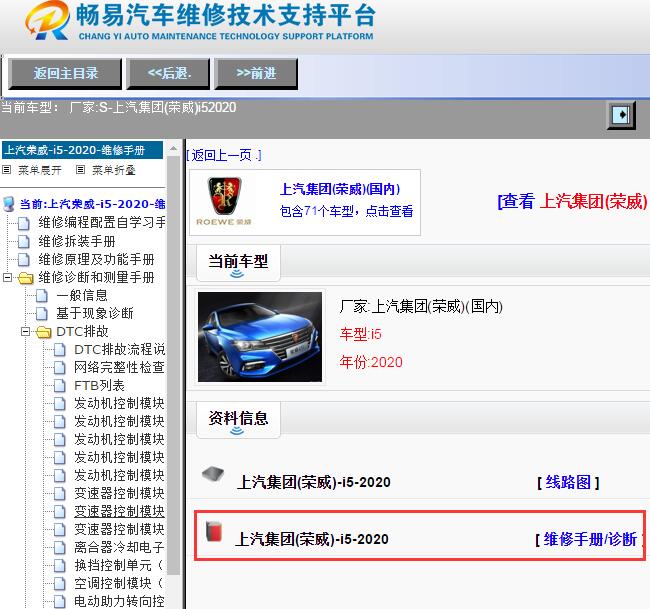Click 菜单展开 to expand all menus
The width and height of the screenshot is (650, 609).
coord(40,170)
